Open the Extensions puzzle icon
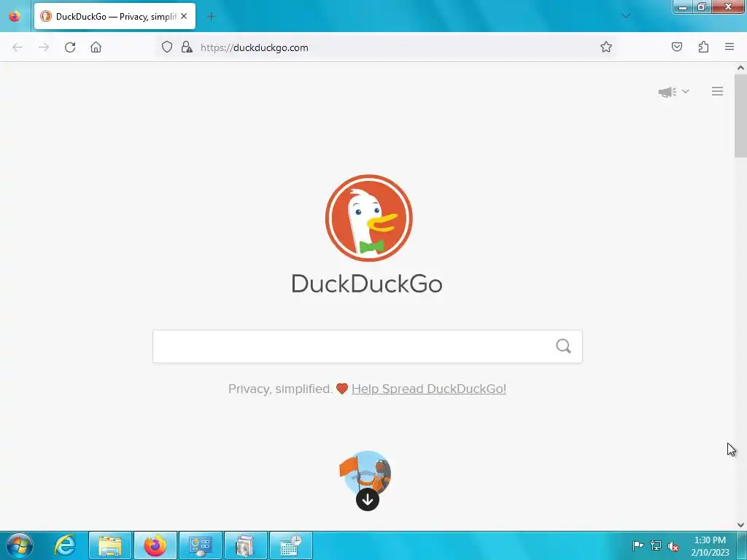 tap(703, 47)
